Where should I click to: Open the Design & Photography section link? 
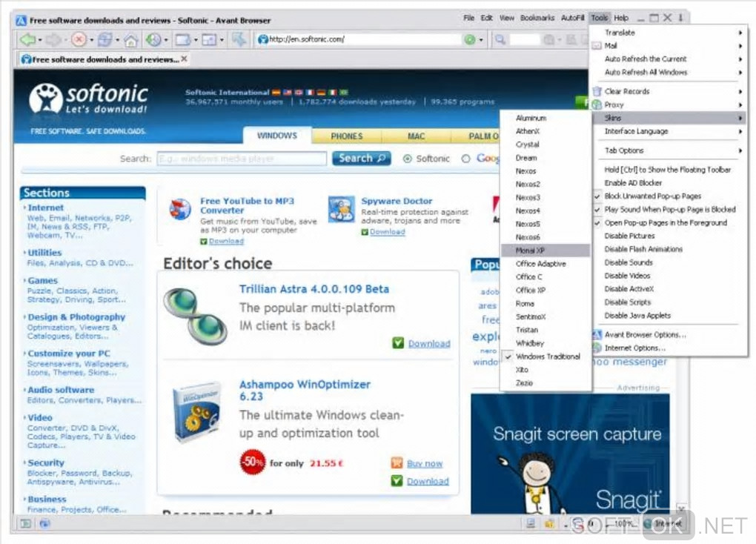(x=76, y=317)
